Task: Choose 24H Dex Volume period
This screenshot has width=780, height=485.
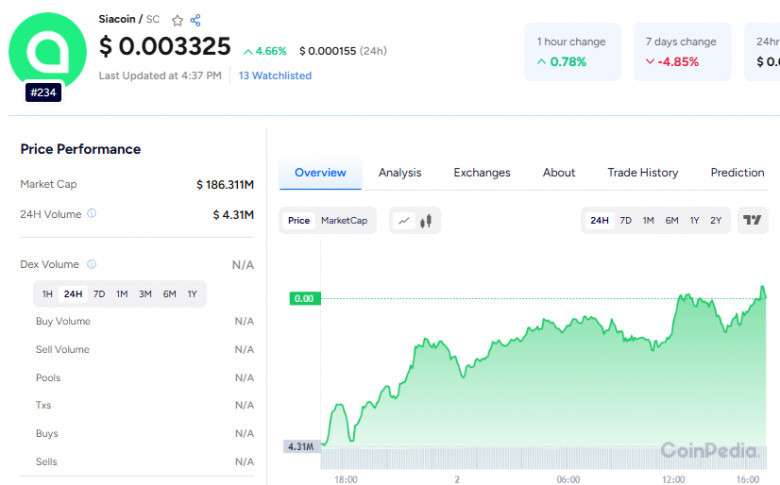Action: coord(73,294)
